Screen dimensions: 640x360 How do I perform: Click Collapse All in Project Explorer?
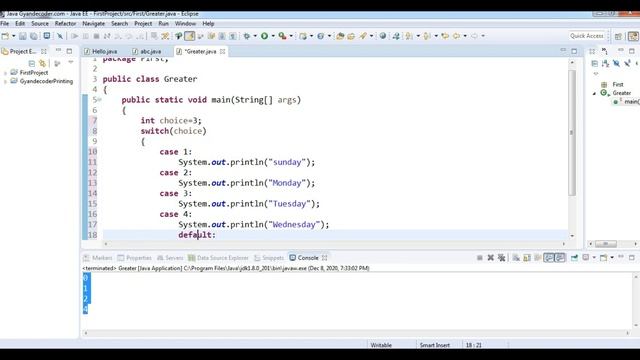click(32, 63)
